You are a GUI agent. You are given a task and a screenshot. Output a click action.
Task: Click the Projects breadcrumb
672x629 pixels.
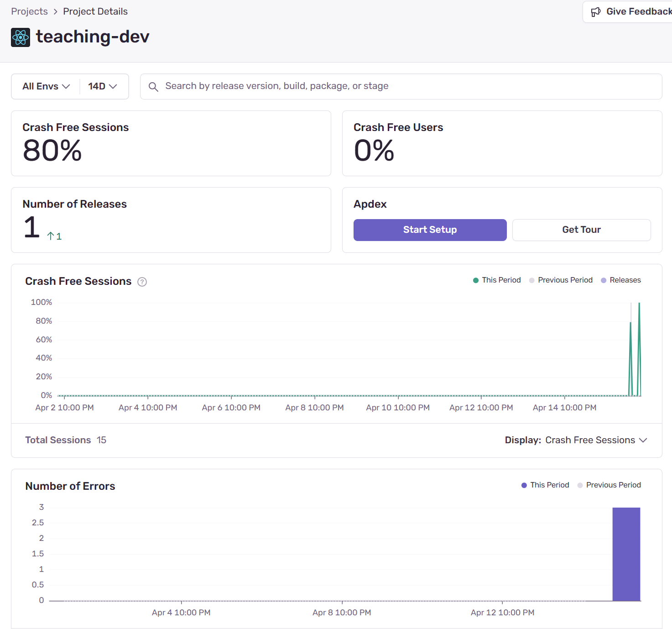(x=29, y=11)
